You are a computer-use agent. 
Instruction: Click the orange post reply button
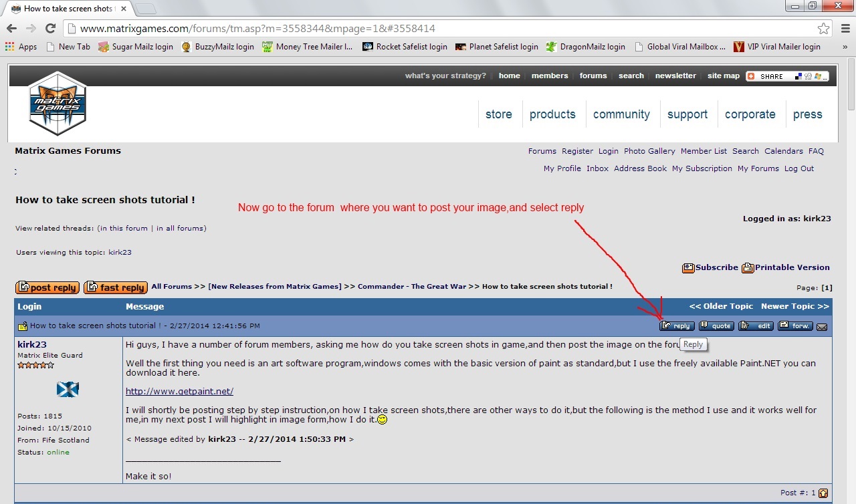[47, 287]
